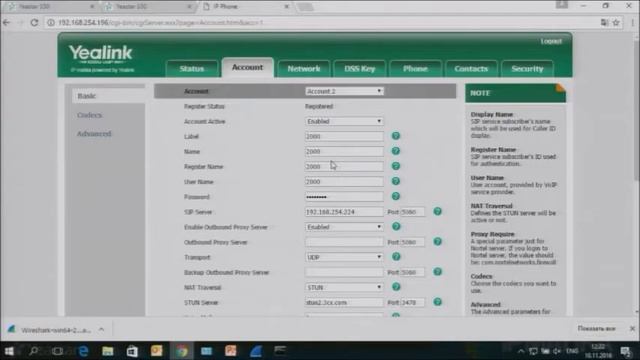The image size is (640, 360).
Task: Reload the page with browser refresh icon
Action: point(34,22)
